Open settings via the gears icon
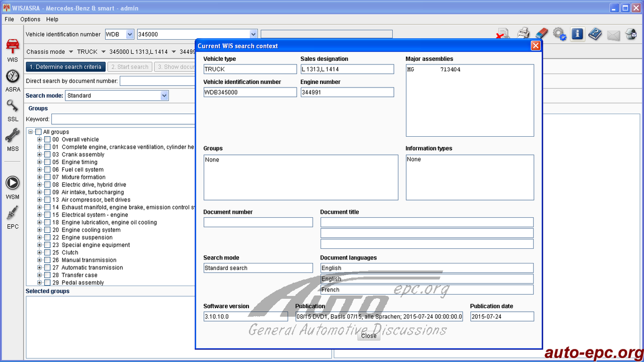 click(559, 34)
